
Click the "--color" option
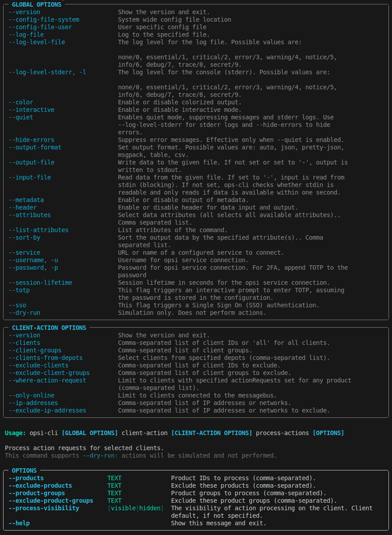(21, 102)
